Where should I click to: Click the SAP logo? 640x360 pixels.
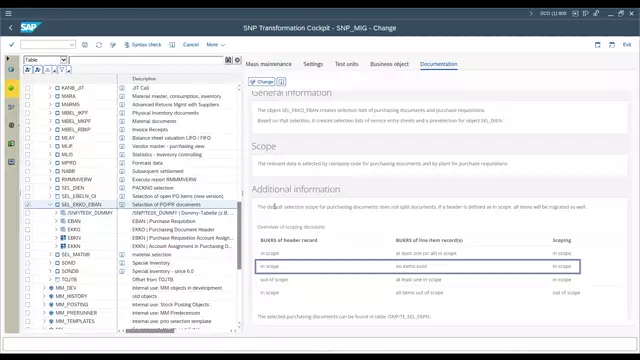tap(30, 27)
